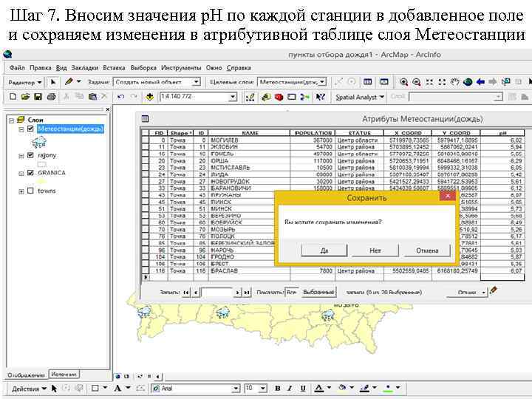This screenshot has width=532, height=399.
Task: Toggle the GRANICA layer checkbox
Action: [30, 173]
